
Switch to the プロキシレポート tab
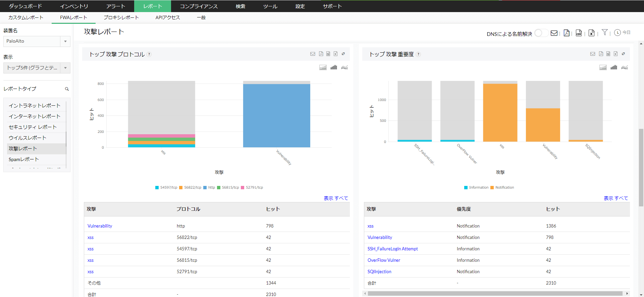121,17
